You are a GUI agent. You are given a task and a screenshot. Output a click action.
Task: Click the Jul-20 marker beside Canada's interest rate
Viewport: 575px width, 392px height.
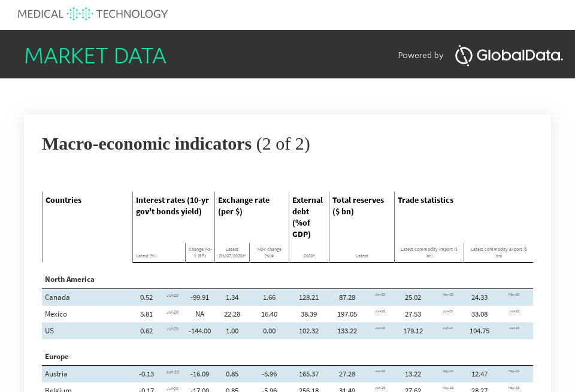pyautogui.click(x=172, y=295)
